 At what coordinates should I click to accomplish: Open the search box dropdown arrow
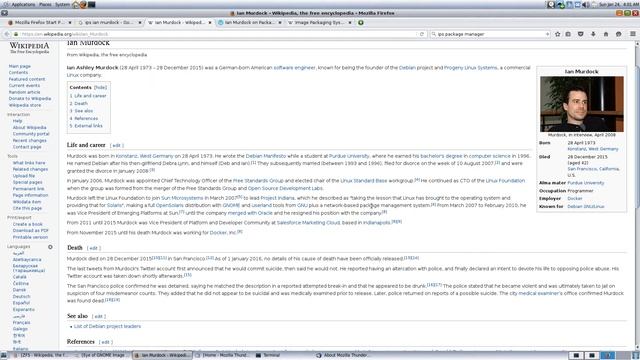(547, 34)
